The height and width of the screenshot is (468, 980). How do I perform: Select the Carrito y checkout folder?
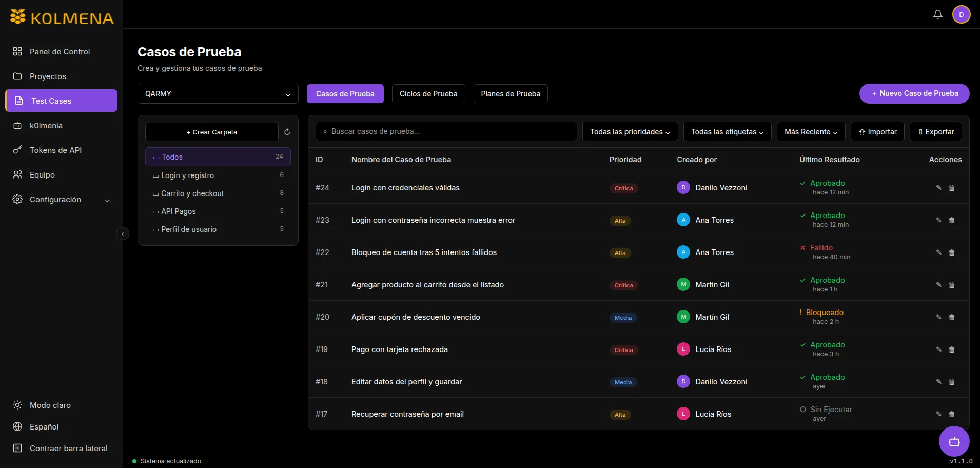click(x=218, y=193)
